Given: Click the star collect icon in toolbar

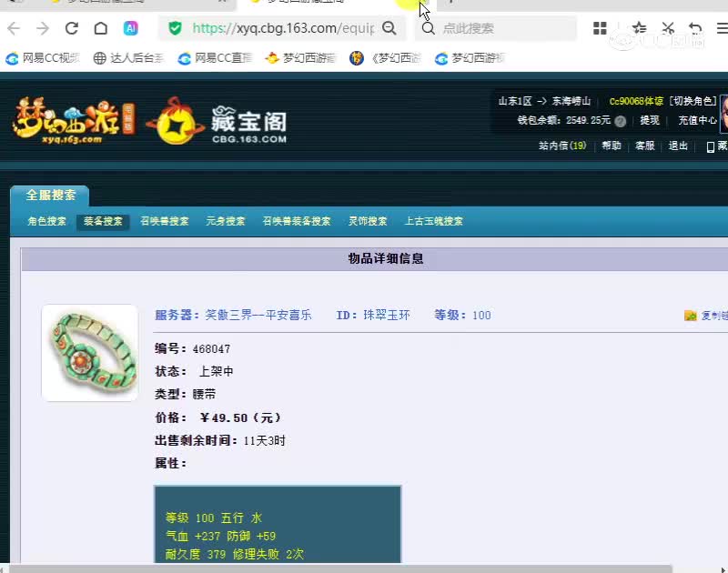Looking at the screenshot, I should 640,28.
